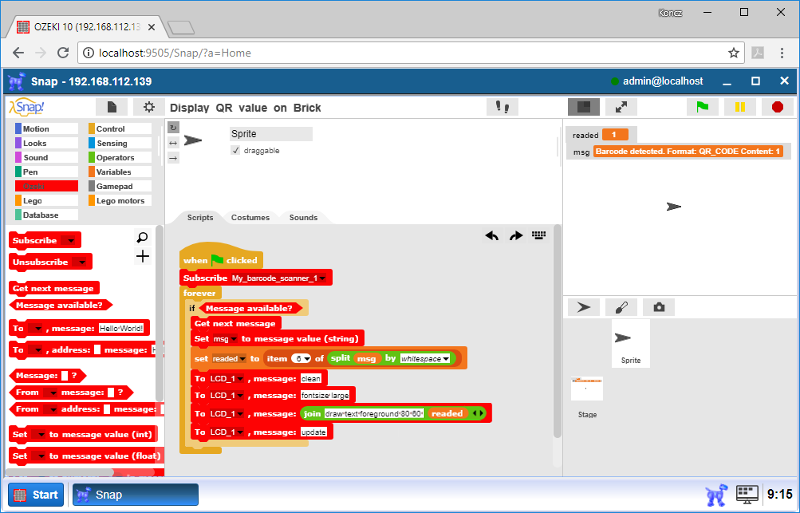This screenshot has height=513, width=800.
Task: Open the msg variable dropdown in Set block
Action: coord(233,339)
